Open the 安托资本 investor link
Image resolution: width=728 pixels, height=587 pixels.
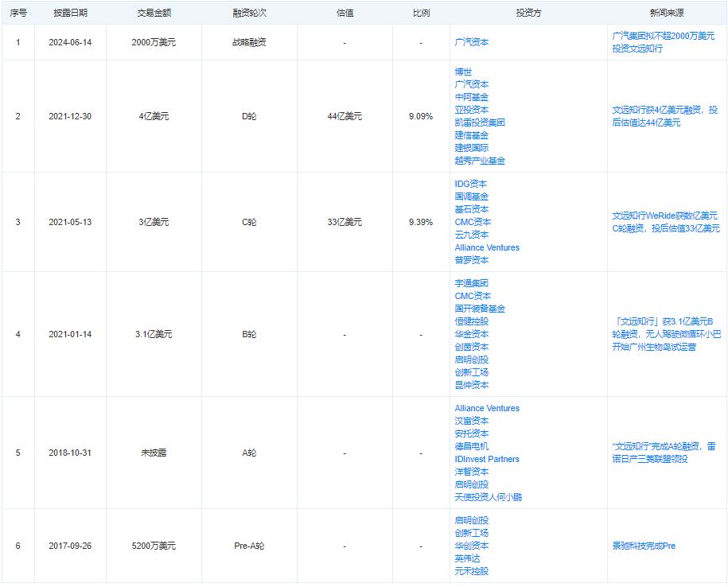click(471, 433)
